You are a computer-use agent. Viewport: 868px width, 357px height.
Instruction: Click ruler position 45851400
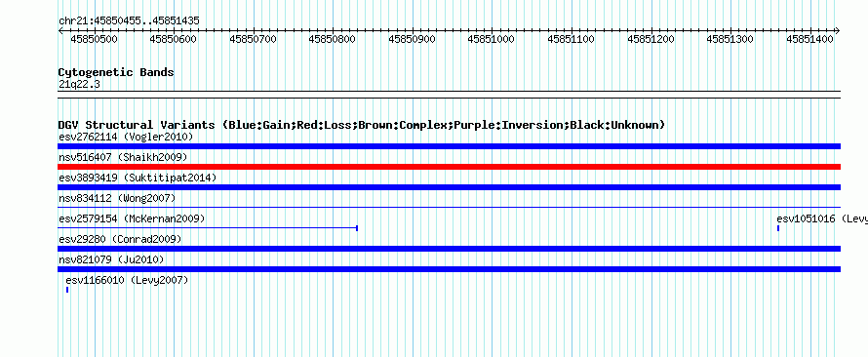pyautogui.click(x=809, y=39)
